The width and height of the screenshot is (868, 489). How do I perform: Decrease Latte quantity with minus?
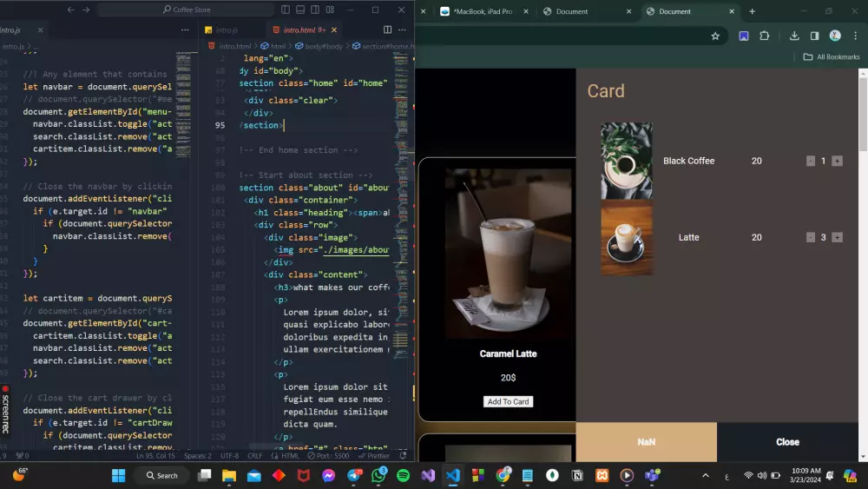coord(811,238)
